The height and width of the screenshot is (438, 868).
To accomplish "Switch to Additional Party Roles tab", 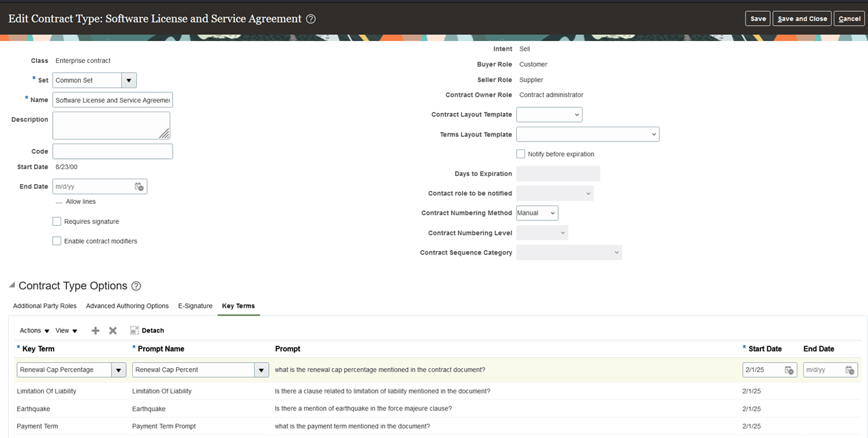I will (44, 306).
